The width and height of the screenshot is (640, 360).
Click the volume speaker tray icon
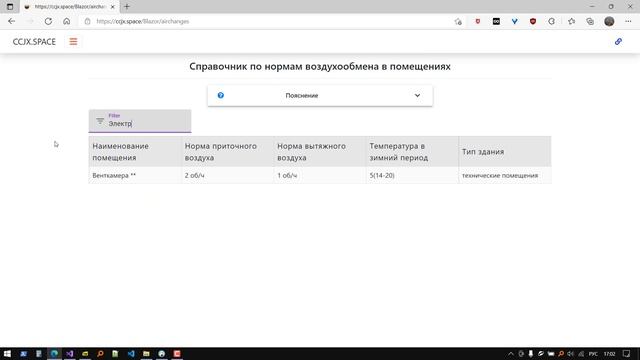pyautogui.click(x=571, y=354)
